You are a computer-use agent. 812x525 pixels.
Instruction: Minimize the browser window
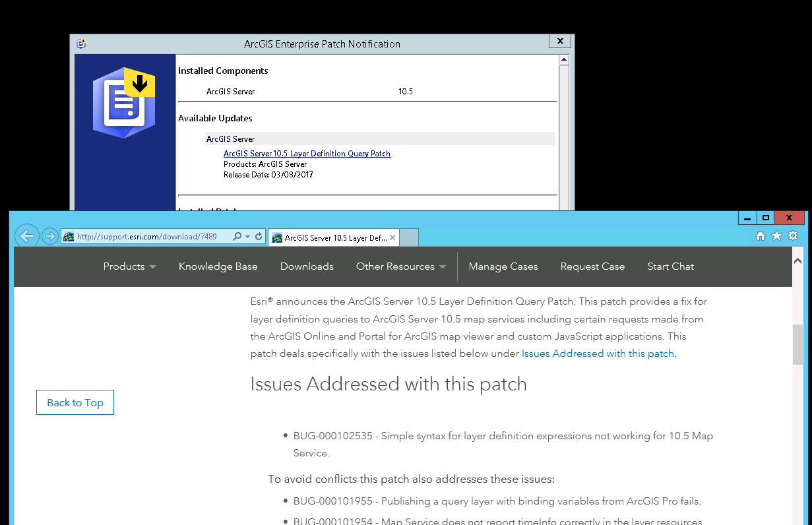pos(747,218)
